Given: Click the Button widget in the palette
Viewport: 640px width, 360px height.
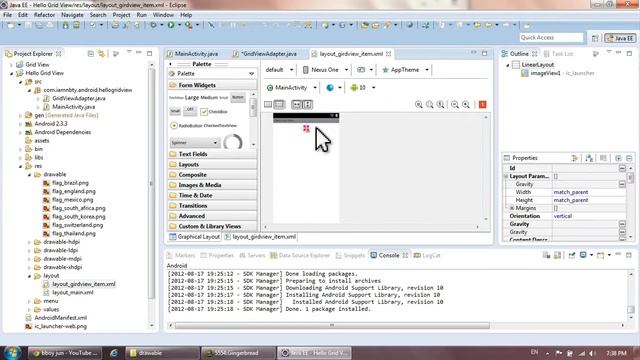Looking at the screenshot, I should 238,97.
